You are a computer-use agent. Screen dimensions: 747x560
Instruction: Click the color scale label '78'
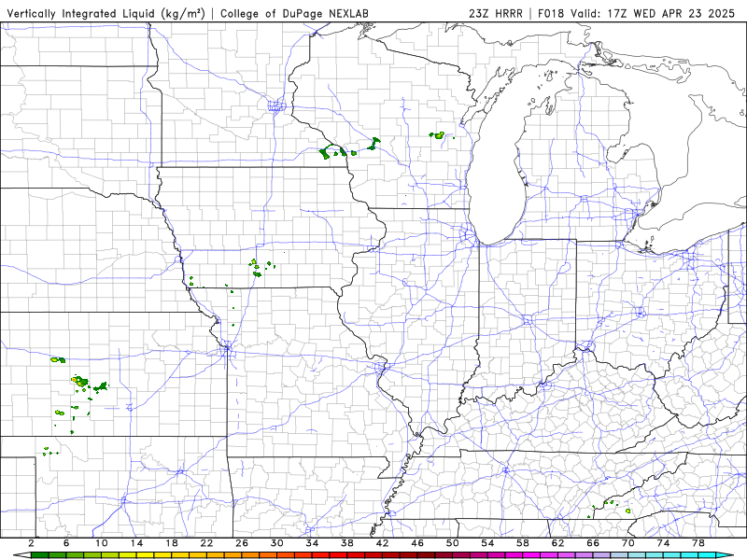coord(698,543)
